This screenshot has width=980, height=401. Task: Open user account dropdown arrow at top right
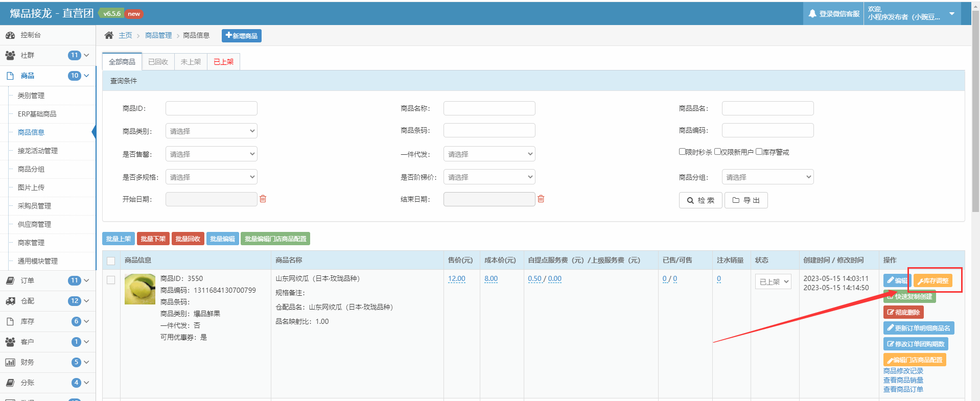point(952,14)
